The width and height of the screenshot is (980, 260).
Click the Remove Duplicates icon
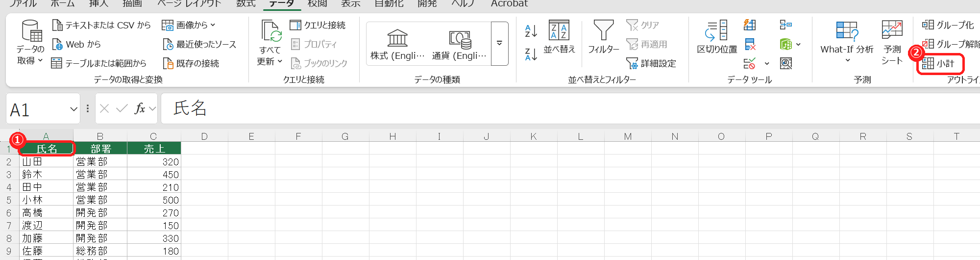pyautogui.click(x=750, y=45)
